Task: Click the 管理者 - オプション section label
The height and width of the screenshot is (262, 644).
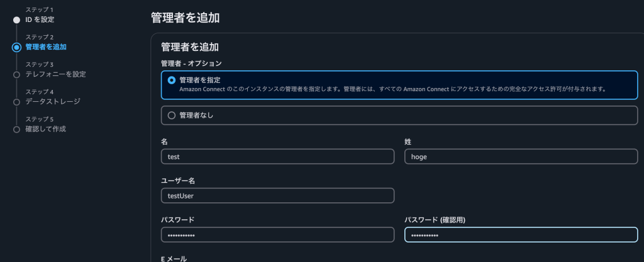Action: 191,63
